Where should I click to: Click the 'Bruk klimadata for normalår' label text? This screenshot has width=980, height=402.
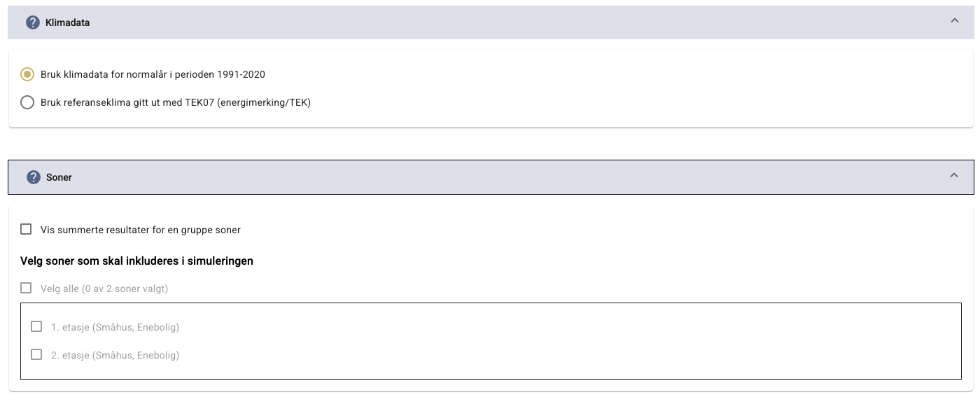pos(153,74)
